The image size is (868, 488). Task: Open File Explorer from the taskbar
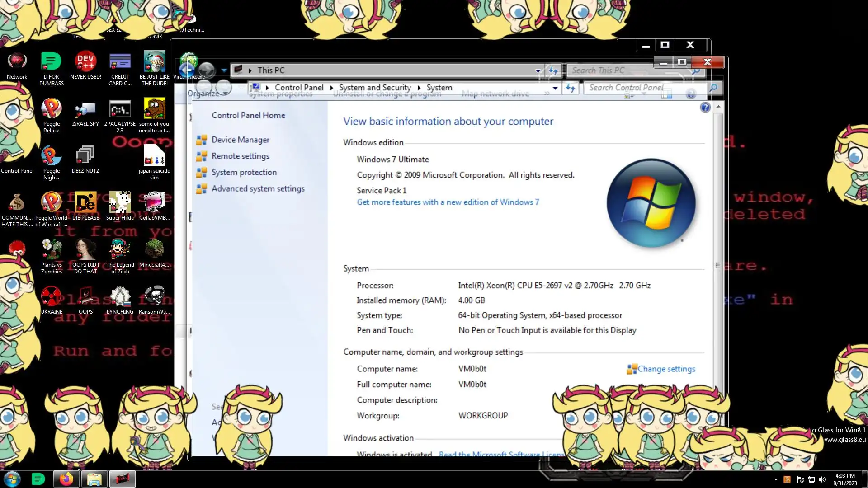(94, 479)
